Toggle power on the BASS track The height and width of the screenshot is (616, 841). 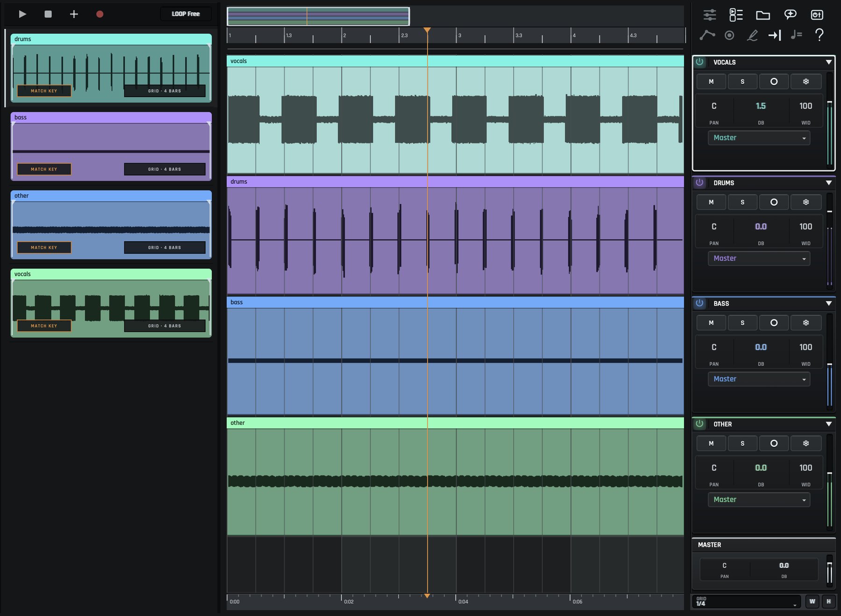[x=699, y=303]
